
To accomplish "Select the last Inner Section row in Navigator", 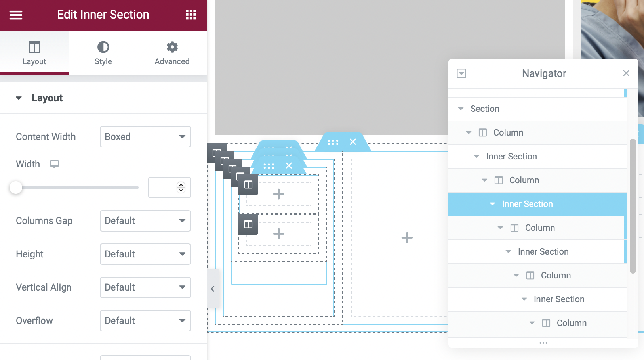I will point(537,299).
